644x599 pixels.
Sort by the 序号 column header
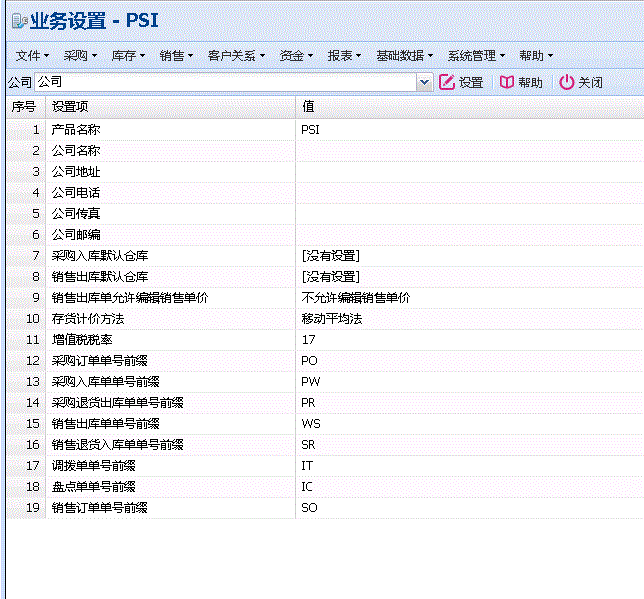point(25,107)
